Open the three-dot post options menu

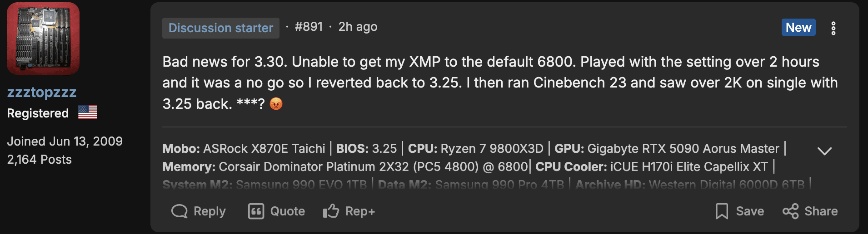tap(833, 28)
